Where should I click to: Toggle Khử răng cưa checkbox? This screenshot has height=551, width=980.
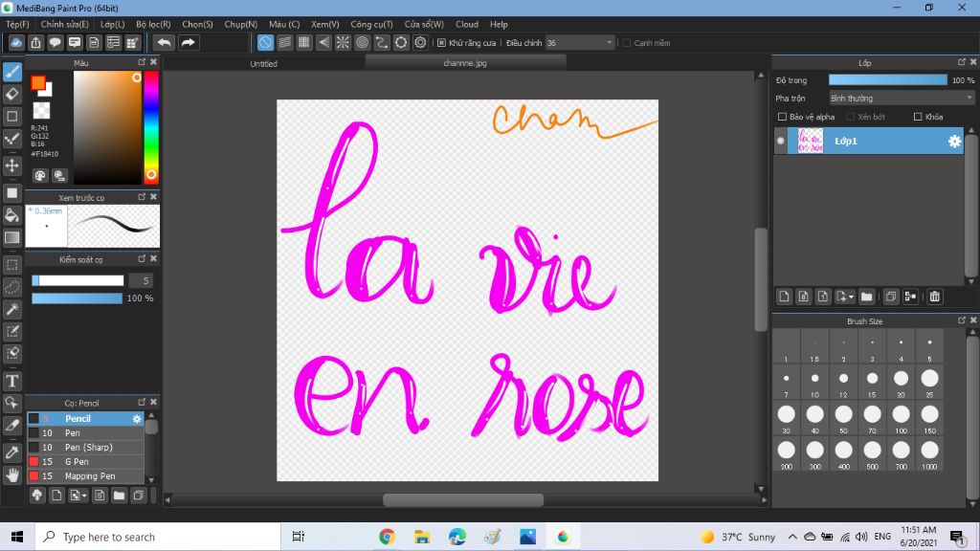click(441, 43)
